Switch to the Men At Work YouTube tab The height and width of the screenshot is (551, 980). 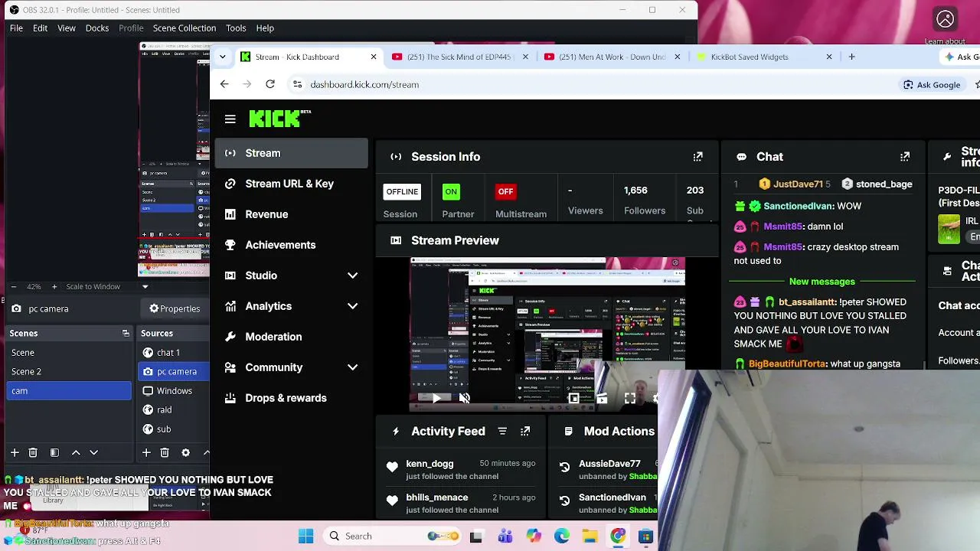(x=612, y=57)
